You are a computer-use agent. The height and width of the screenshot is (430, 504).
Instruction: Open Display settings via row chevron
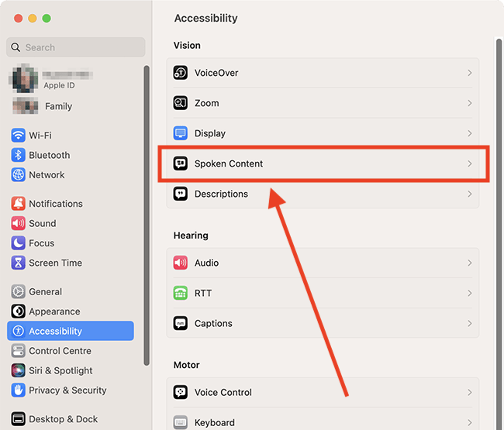pyautogui.click(x=470, y=133)
